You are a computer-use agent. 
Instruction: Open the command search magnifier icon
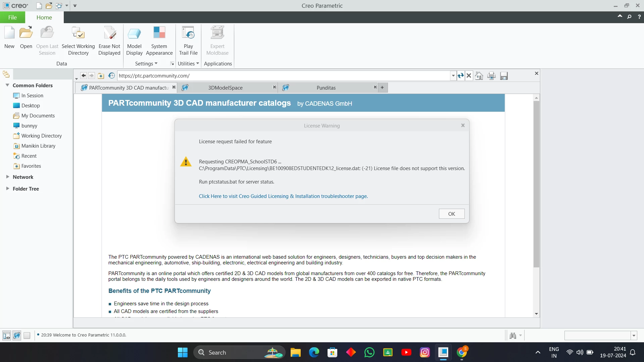point(629,17)
